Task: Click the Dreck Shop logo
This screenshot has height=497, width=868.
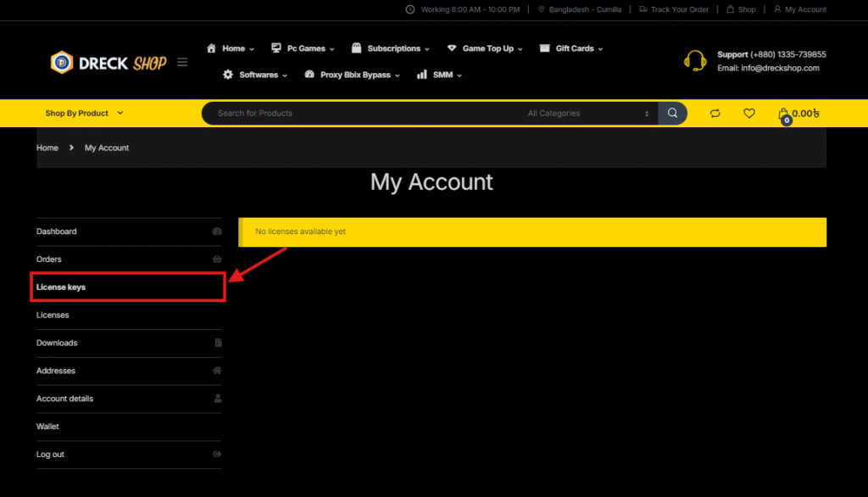Action: tap(108, 63)
